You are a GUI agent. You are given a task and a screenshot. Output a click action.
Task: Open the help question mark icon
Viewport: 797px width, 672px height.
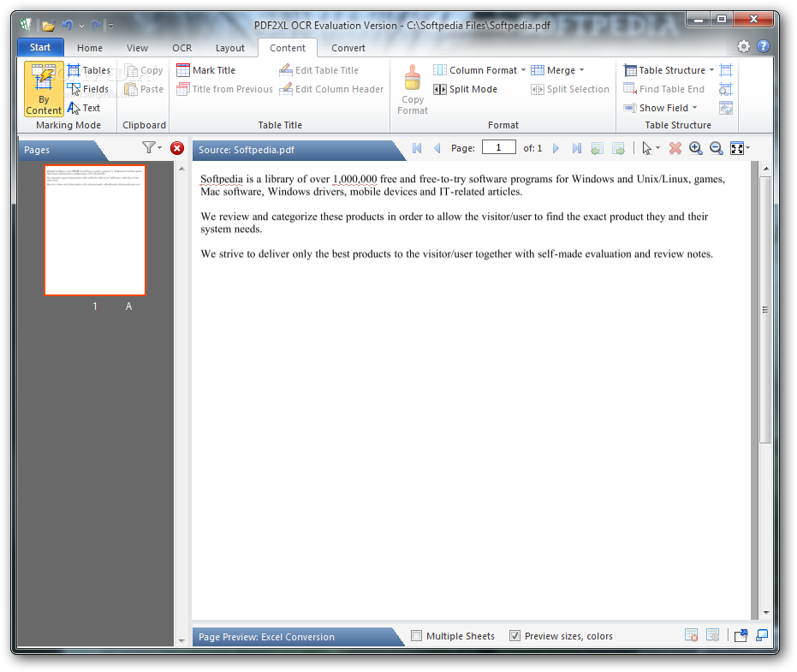(x=764, y=46)
